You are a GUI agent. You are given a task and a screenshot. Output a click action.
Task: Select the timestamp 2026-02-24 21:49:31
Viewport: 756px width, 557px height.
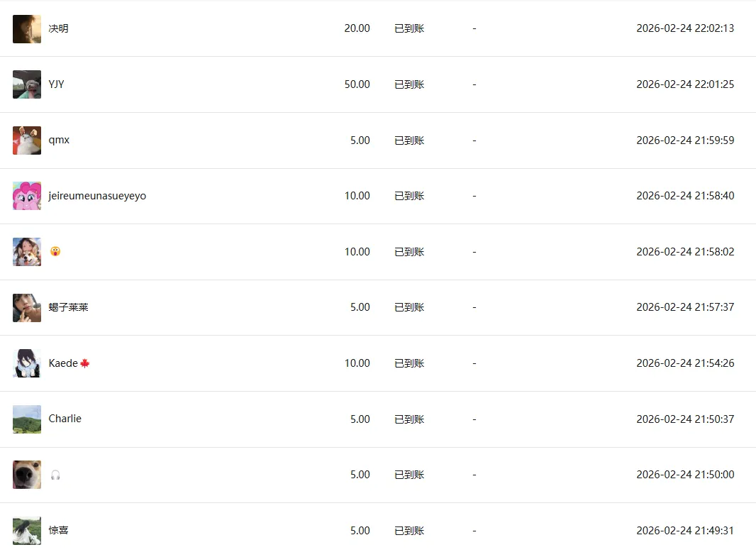(685, 531)
